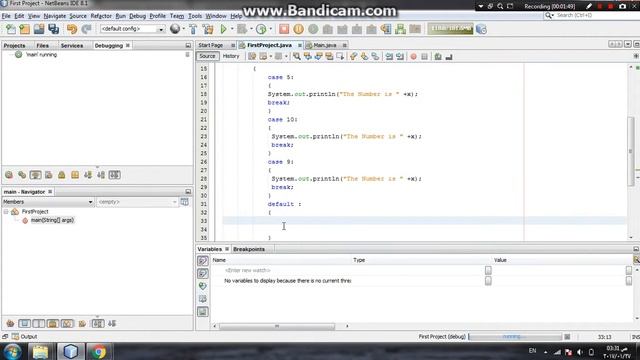Click the Undo arrow icon
This screenshot has width=640, height=360.
click(x=72, y=29)
